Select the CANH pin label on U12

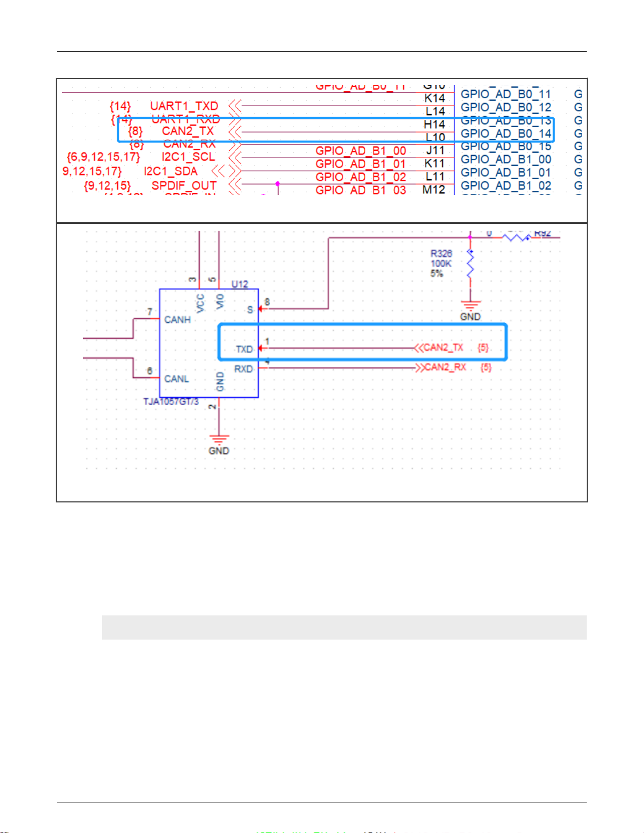[177, 320]
